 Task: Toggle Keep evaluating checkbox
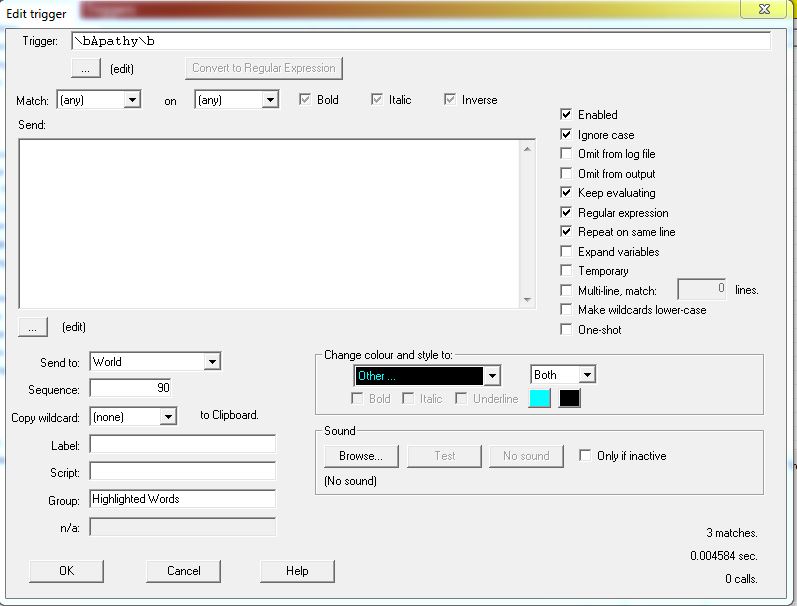point(566,192)
